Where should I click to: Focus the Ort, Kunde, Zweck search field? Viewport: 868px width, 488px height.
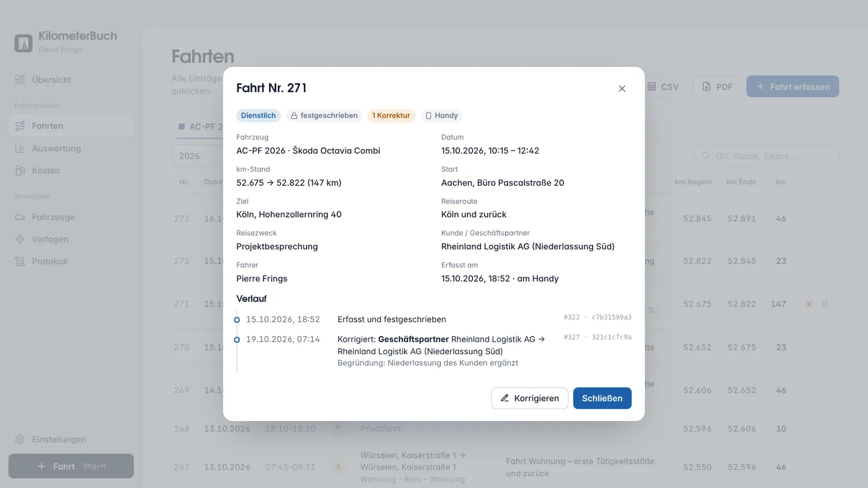point(767,156)
